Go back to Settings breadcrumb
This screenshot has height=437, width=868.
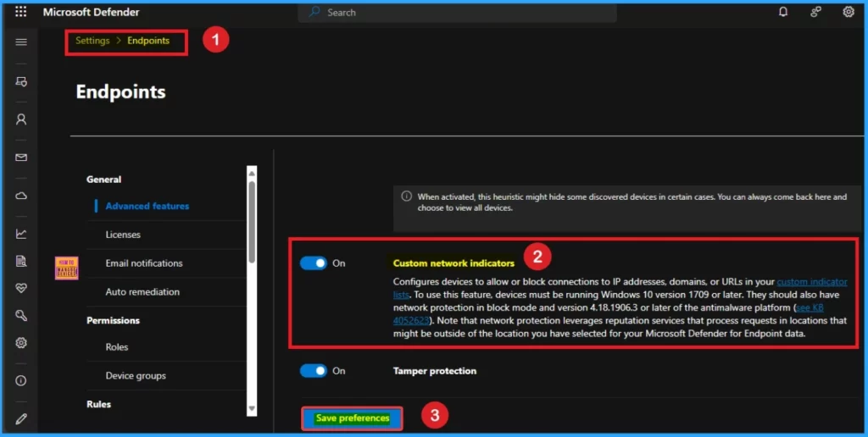point(92,41)
